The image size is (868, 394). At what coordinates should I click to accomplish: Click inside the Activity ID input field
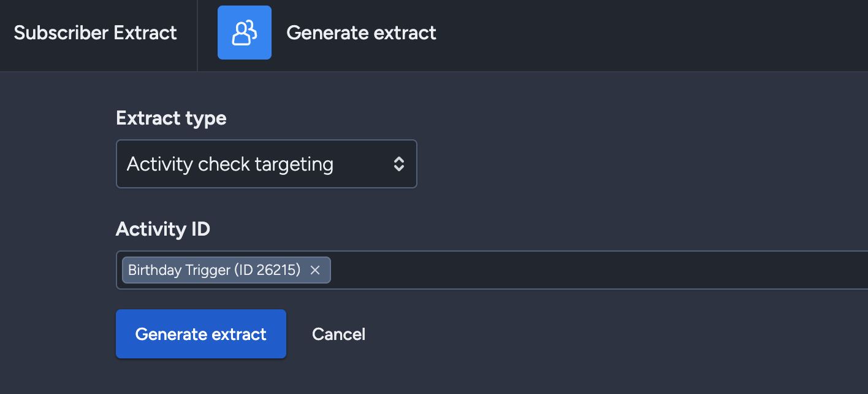(x=490, y=270)
